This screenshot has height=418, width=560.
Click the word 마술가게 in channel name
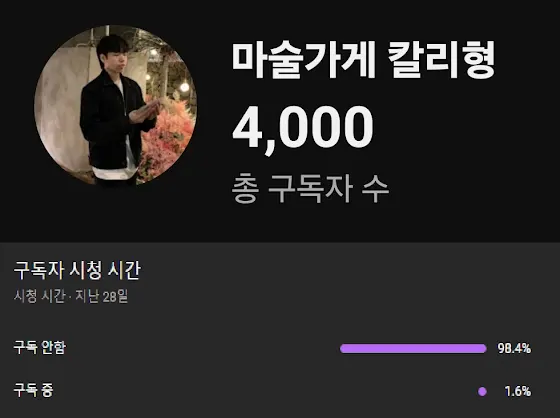tap(304, 60)
